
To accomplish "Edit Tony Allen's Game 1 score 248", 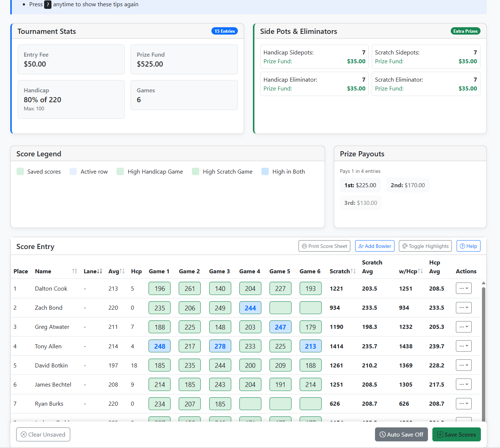I will coord(160,346).
